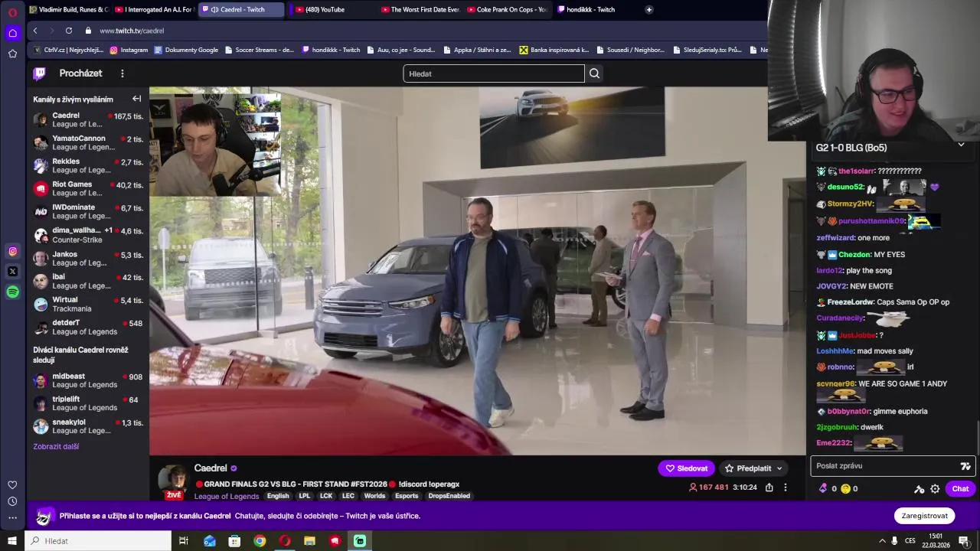The height and width of the screenshot is (551, 980).
Task: Open Opera sidebar more options dots
Action: pos(12,518)
